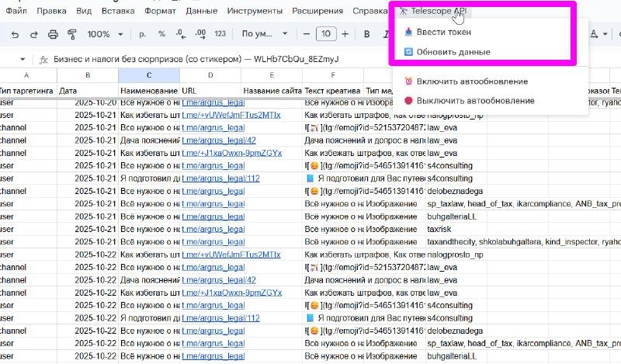Open the Правка menu
This screenshot has height=364, width=621.
(51, 11)
